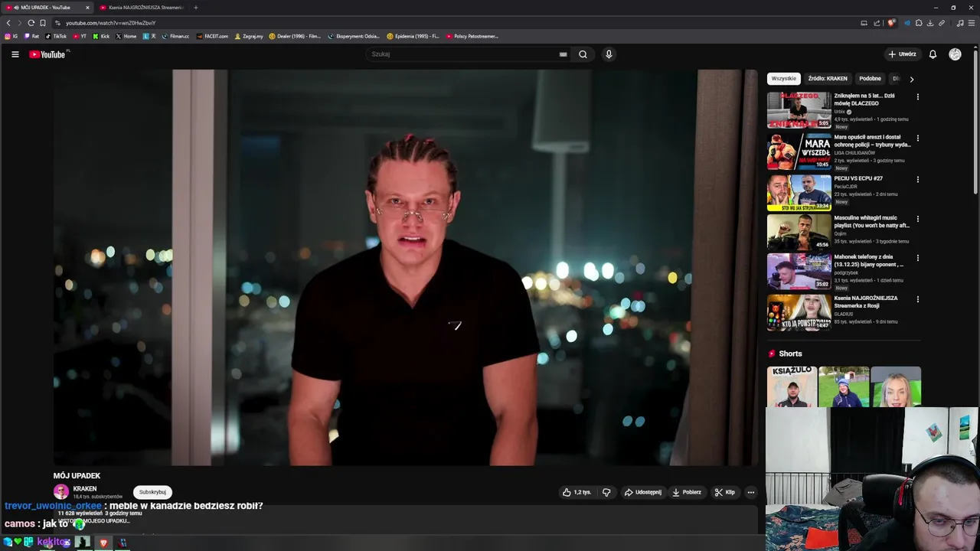
Task: Click the search magnifier button
Action: 583,54
